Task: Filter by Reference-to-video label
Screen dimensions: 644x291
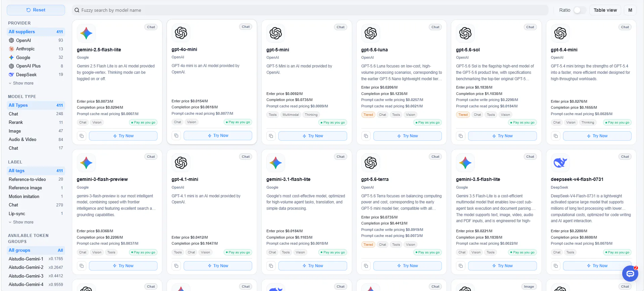Action: 36,179
